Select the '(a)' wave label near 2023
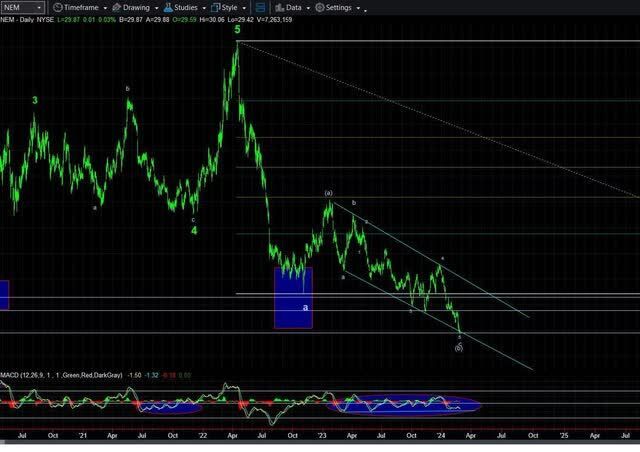This screenshot has width=640, height=452. [329, 193]
